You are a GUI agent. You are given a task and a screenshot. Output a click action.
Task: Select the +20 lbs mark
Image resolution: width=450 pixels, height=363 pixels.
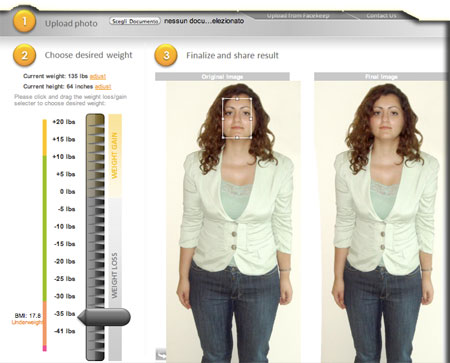click(64, 122)
